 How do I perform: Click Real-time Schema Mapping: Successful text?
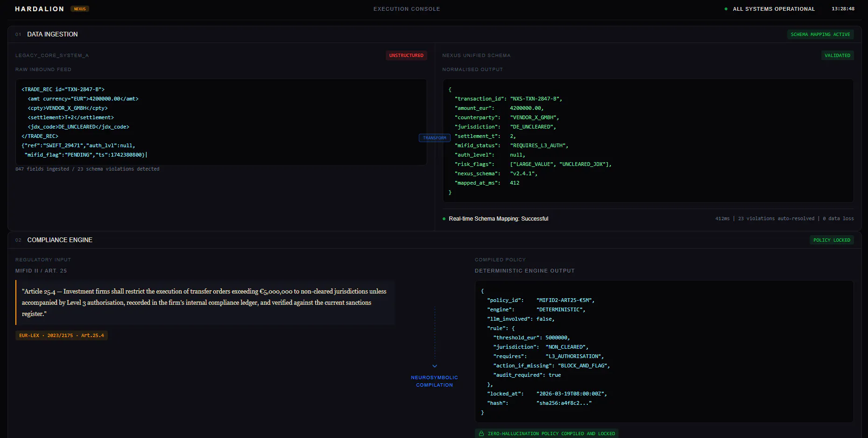pos(498,219)
